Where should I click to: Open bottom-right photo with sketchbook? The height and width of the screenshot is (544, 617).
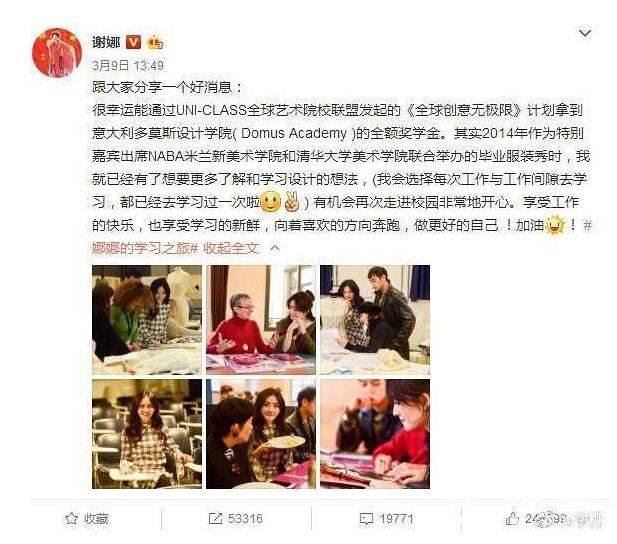click(375, 434)
